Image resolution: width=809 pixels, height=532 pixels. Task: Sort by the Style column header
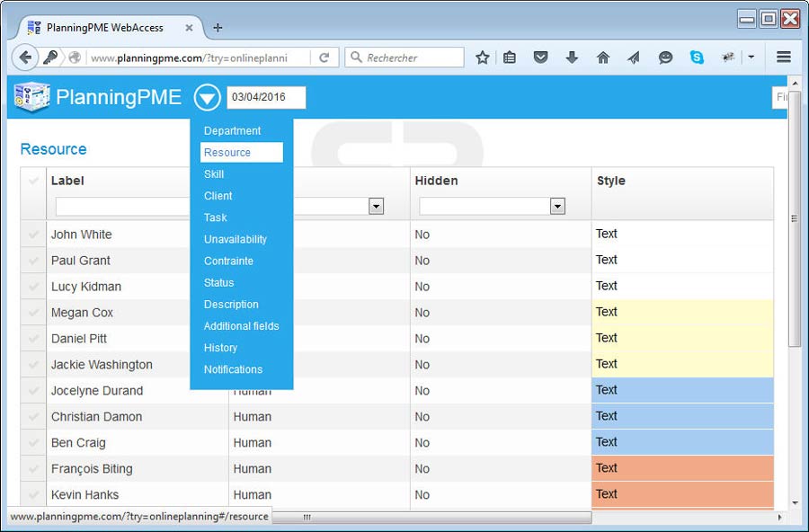611,181
